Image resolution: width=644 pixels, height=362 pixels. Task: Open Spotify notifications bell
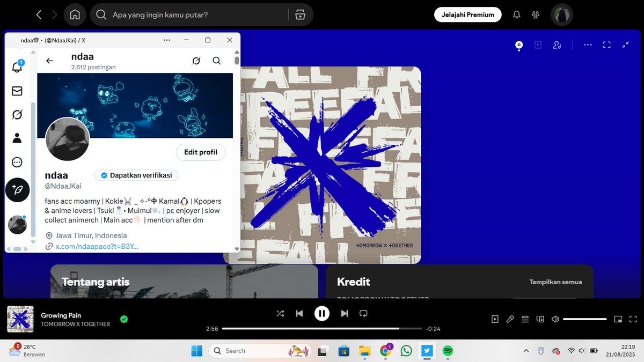tap(517, 15)
